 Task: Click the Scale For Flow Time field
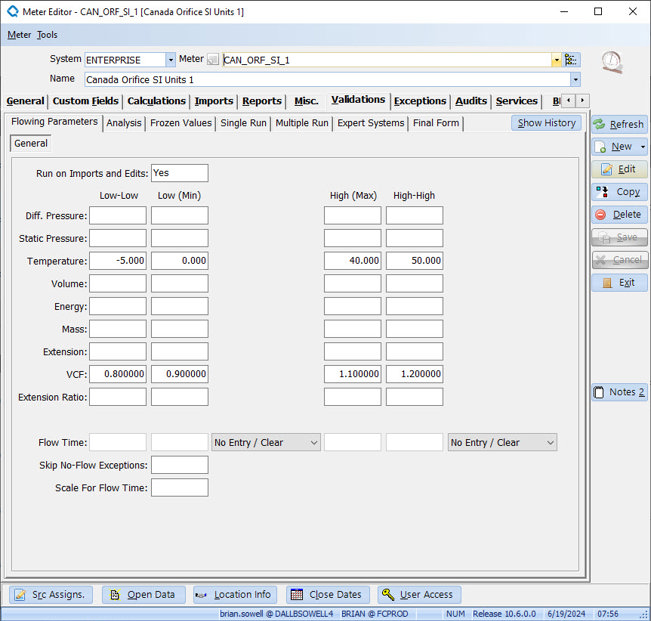[180, 488]
